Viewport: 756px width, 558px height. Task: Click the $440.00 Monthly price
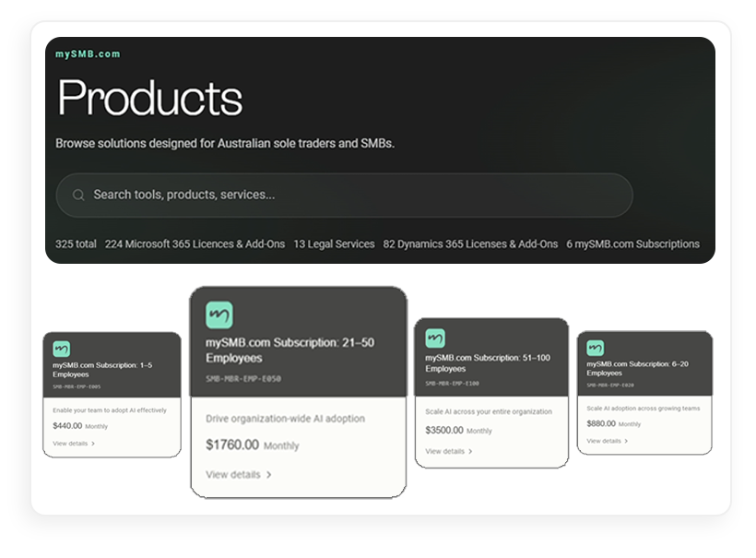coord(80,426)
